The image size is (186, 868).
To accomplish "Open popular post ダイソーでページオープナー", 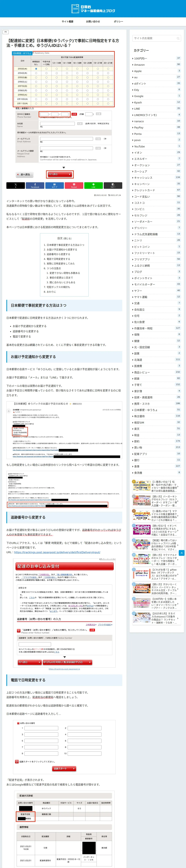I will (156, 604).
